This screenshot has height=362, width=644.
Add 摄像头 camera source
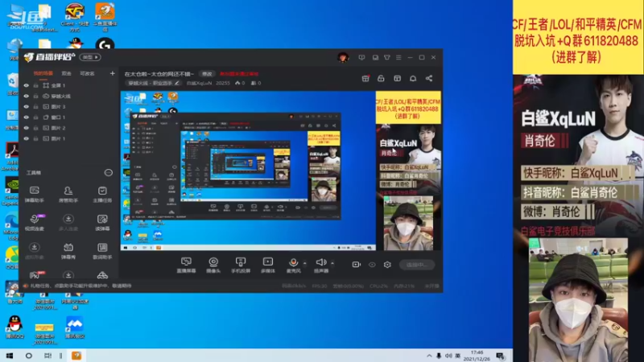(x=213, y=265)
